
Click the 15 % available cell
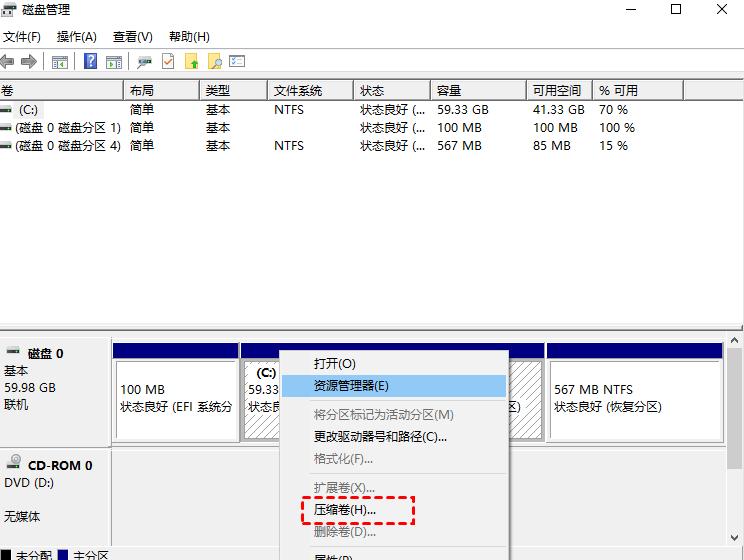click(x=613, y=146)
